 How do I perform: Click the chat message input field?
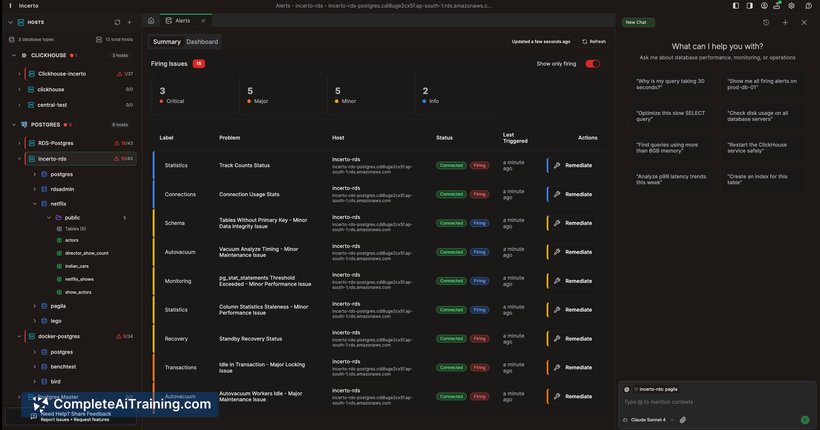716,402
